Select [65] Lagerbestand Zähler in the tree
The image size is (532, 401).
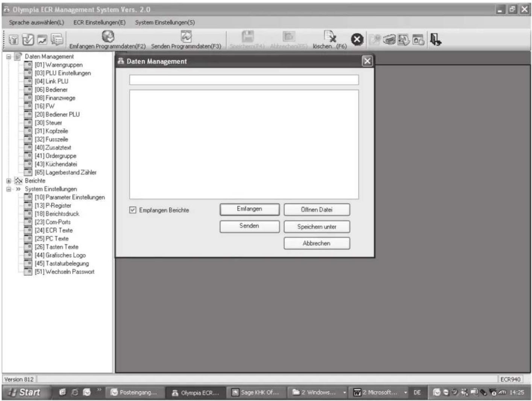(x=66, y=173)
